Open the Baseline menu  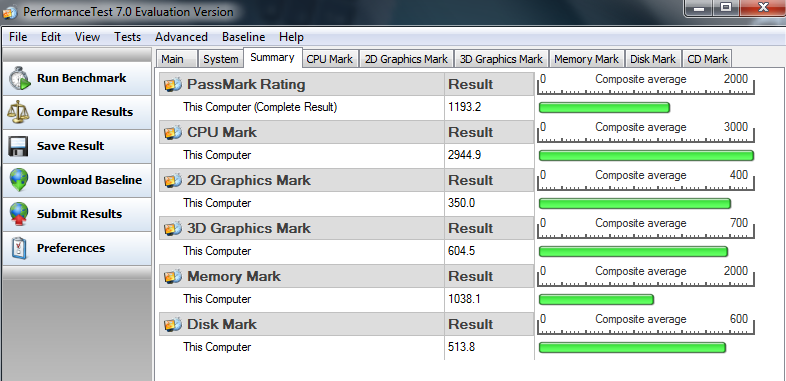244,37
